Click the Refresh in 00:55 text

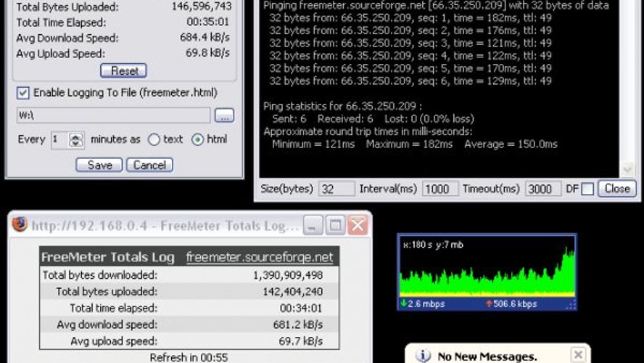point(189,357)
